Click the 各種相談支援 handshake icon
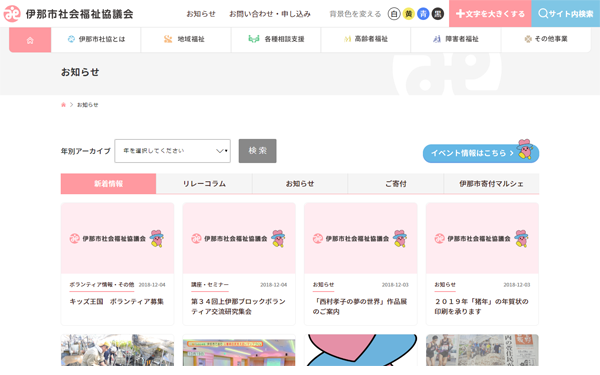Screen dimensions: 600x375 254,39
